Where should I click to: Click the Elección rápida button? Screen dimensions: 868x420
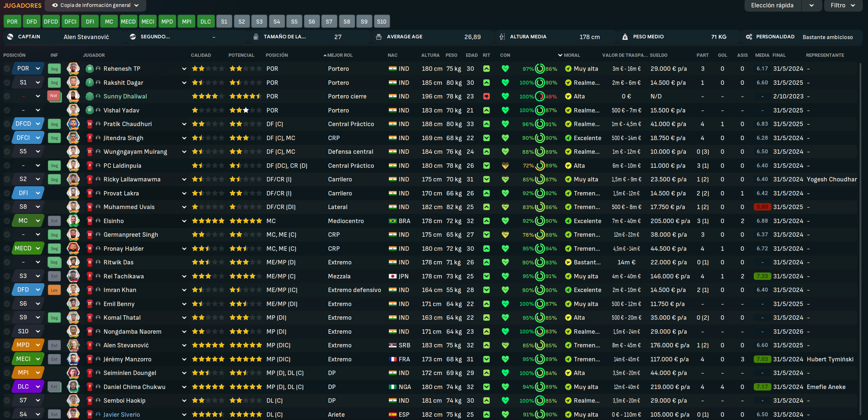click(x=773, y=6)
